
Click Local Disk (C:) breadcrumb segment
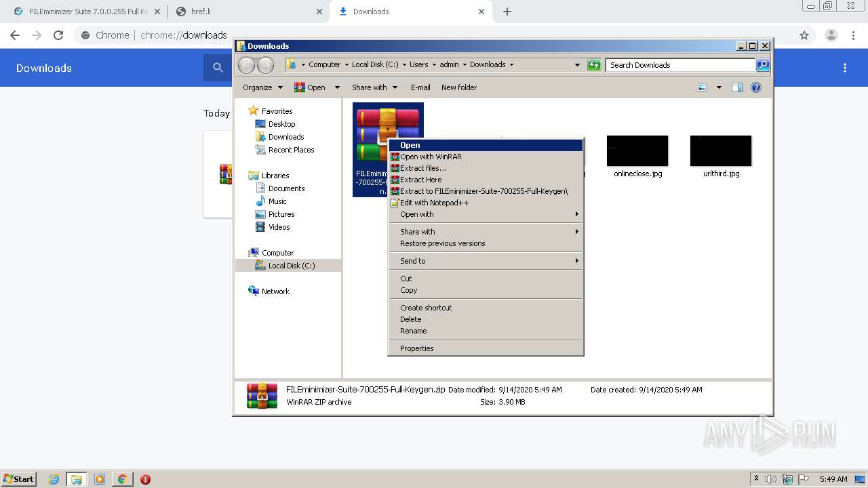point(375,65)
